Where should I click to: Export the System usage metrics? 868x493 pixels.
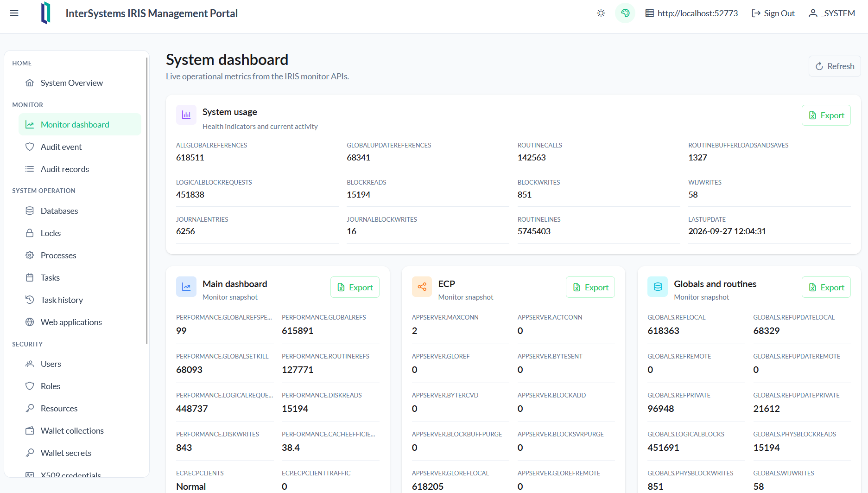tap(826, 115)
